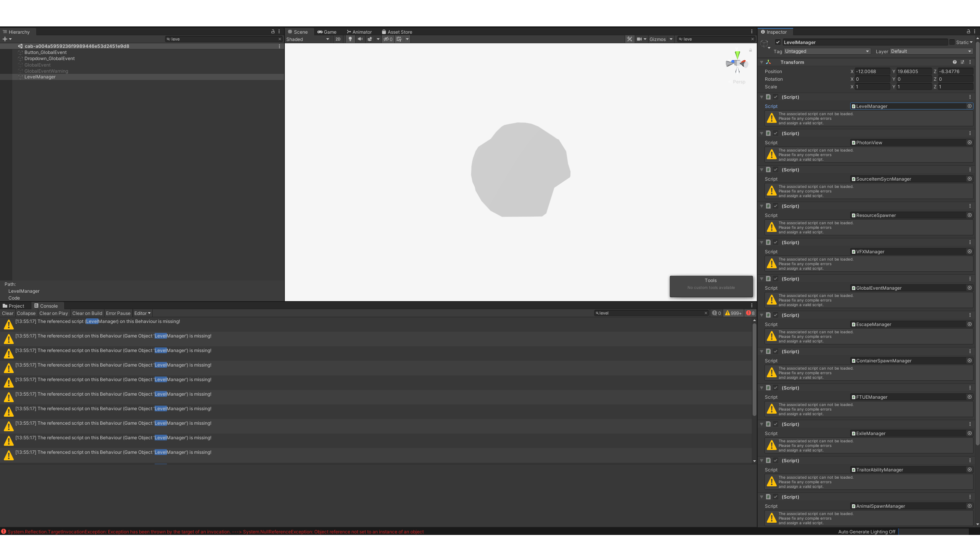Enable the Static checkbox

point(952,42)
